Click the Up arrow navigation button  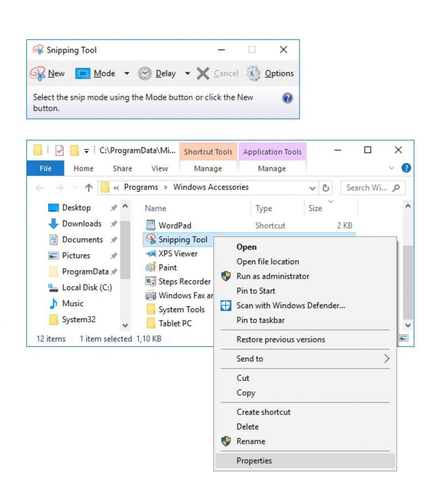(89, 187)
